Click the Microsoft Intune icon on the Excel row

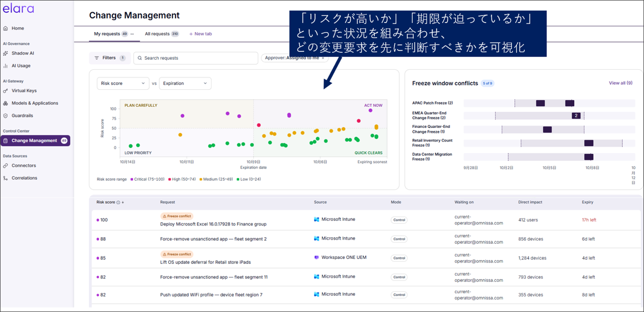pyautogui.click(x=316, y=220)
